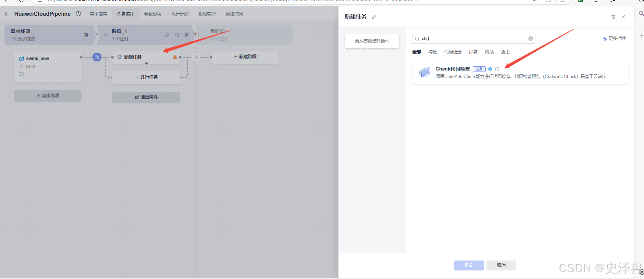Viewport: 644px width, 279px height.
Task: Open the 参数设置 tab
Action: click(x=153, y=14)
